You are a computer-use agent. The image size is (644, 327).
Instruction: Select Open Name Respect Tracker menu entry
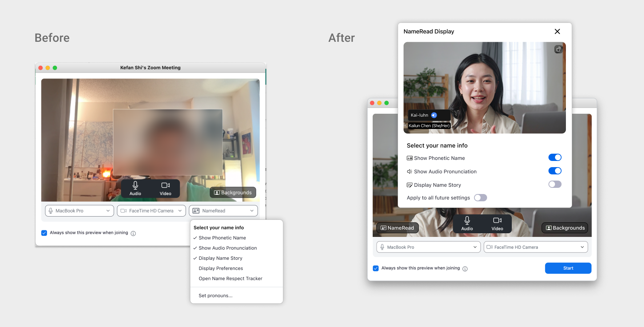tap(236, 279)
